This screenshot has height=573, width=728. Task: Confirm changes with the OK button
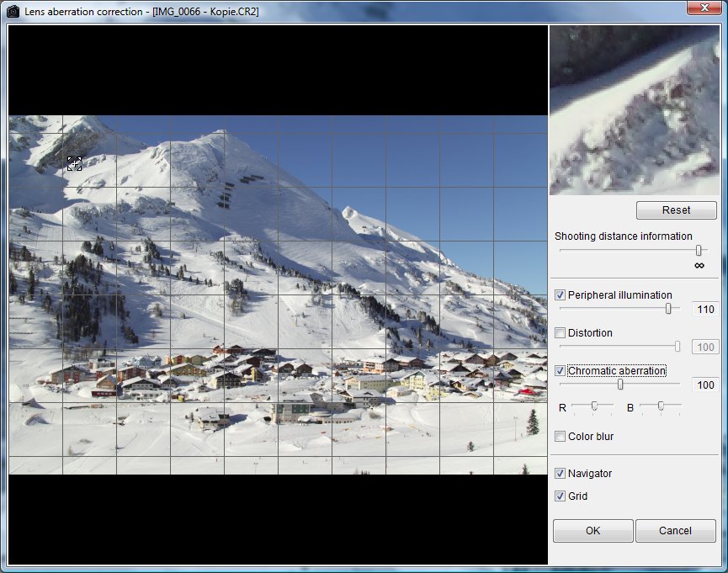(x=592, y=531)
